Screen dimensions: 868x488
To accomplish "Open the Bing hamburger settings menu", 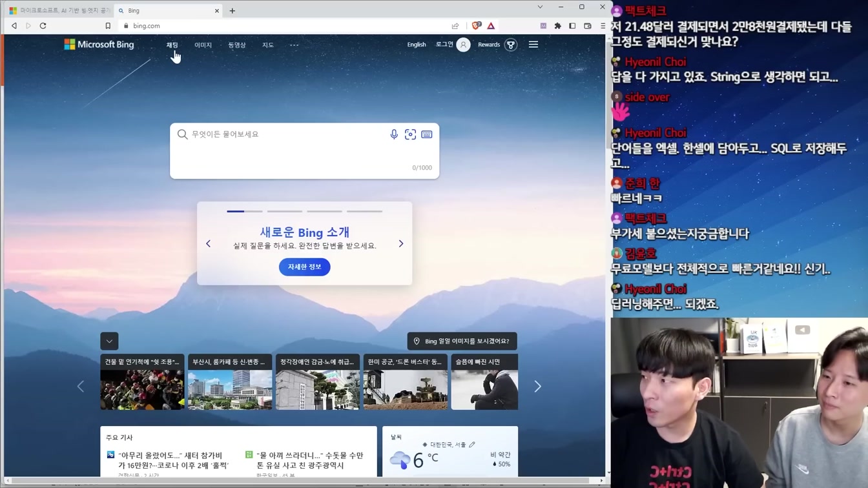I will pyautogui.click(x=533, y=45).
